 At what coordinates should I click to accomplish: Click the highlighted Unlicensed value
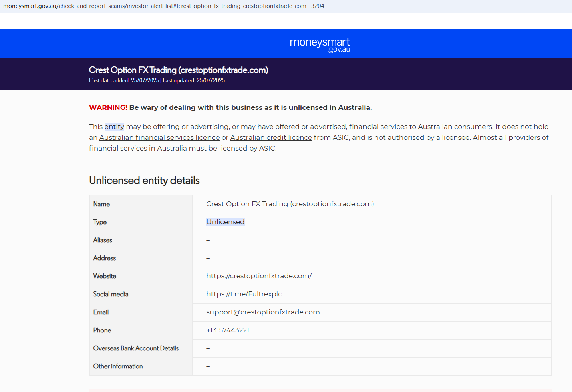coord(226,222)
